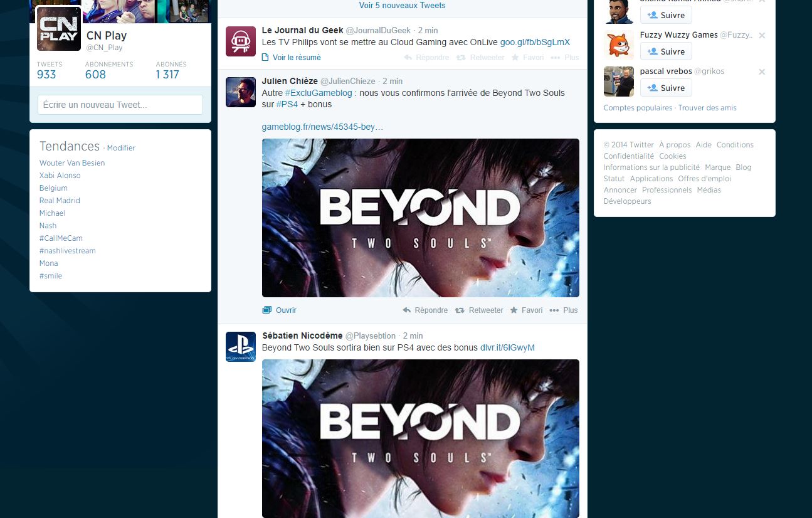
Task: Open trend Belgium
Action: point(53,188)
